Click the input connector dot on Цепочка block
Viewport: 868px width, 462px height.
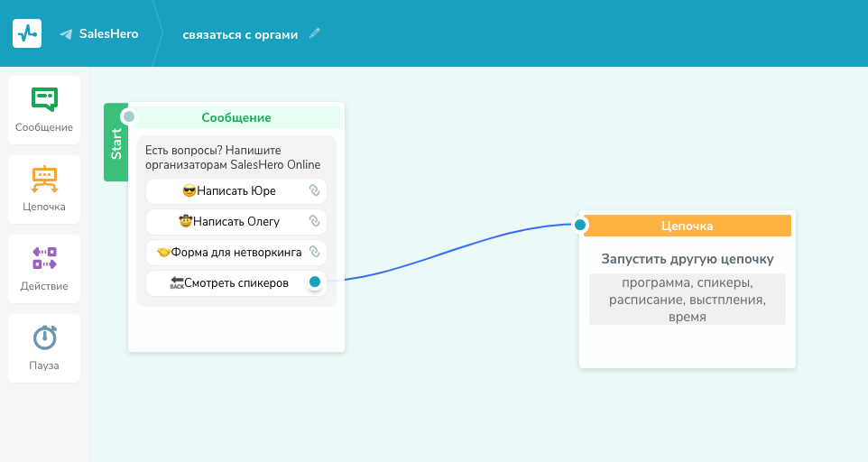[579, 225]
